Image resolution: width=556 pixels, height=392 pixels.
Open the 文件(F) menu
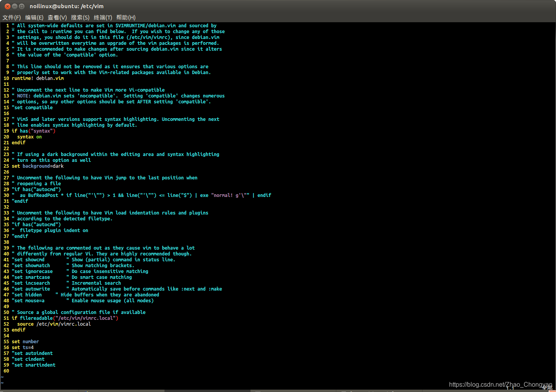coord(12,18)
